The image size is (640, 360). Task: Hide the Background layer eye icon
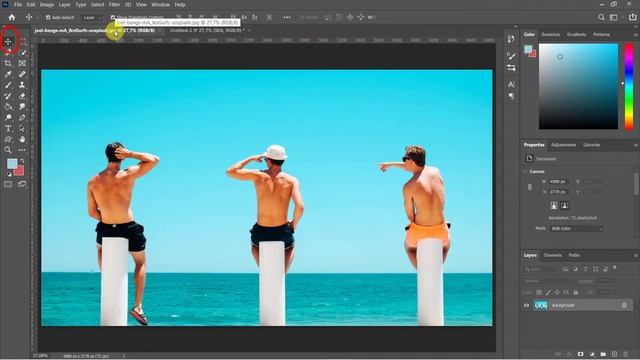pos(527,305)
